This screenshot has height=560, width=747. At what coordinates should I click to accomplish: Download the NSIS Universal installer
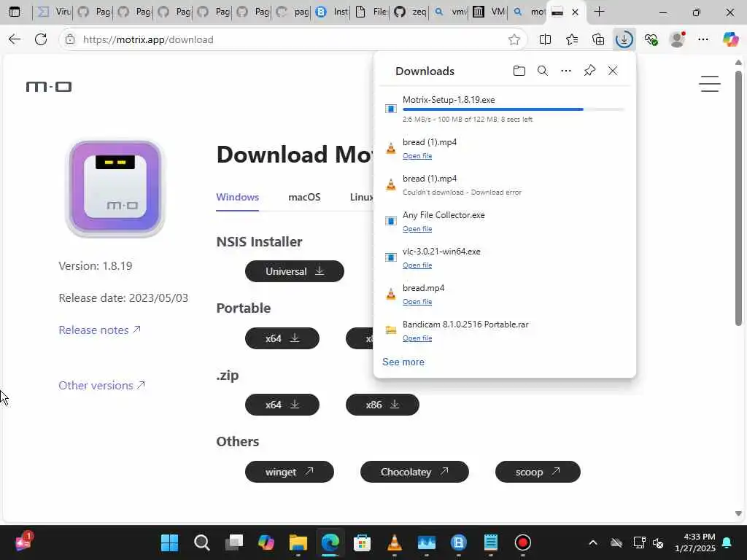[x=295, y=271]
